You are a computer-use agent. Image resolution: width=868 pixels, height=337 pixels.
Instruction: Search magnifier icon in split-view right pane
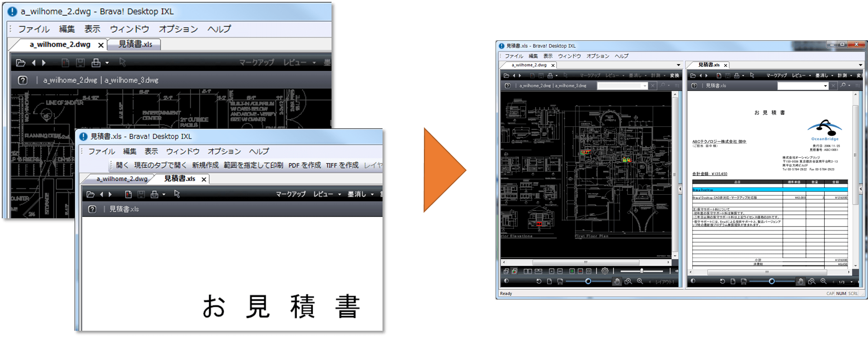tap(842, 85)
